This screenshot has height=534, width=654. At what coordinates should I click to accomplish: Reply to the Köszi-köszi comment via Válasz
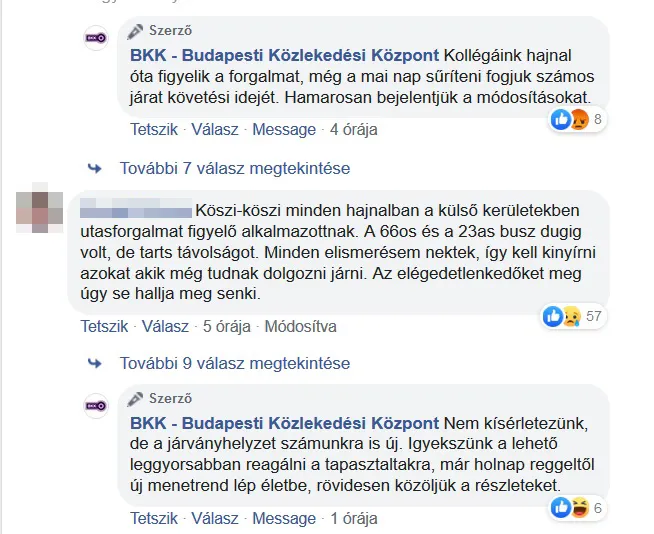pos(165,326)
